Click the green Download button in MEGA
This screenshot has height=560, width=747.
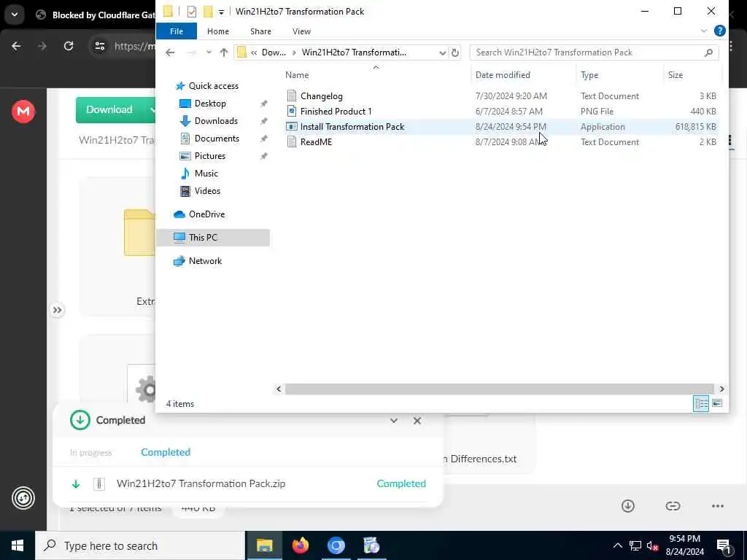110,110
